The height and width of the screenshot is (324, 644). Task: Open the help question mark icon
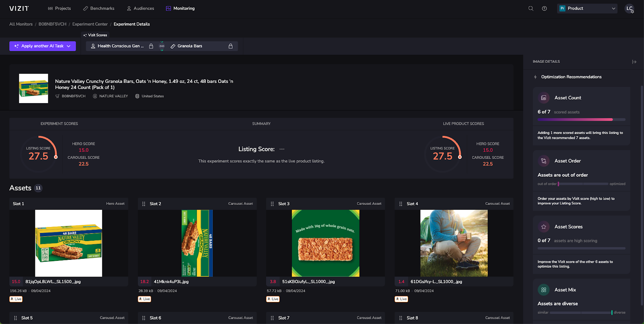(544, 8)
